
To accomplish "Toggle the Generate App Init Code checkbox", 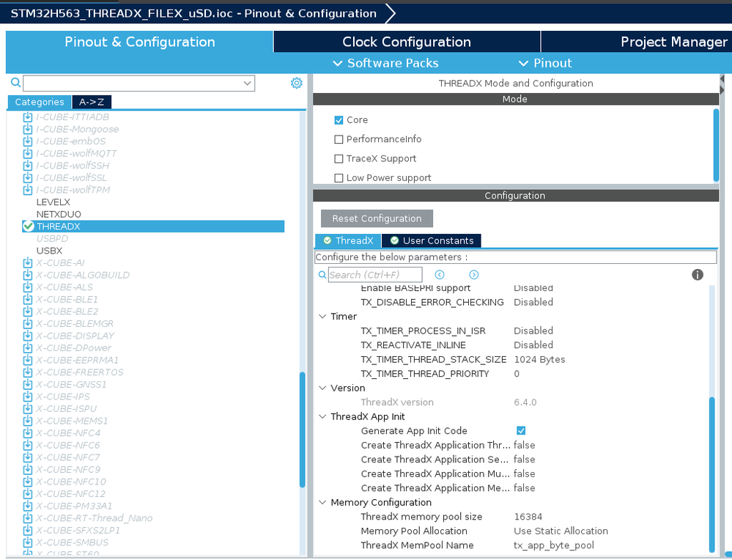I will [x=521, y=430].
